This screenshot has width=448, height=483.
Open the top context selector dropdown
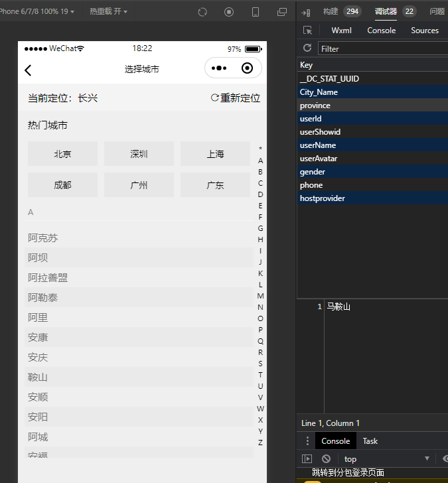click(x=387, y=458)
